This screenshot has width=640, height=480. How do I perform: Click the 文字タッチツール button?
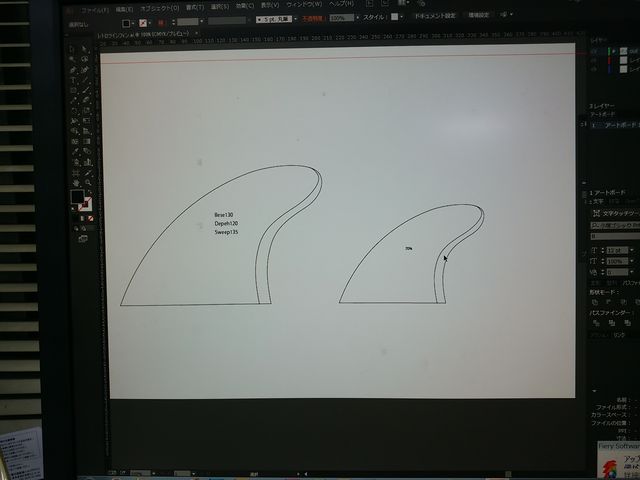(x=616, y=213)
